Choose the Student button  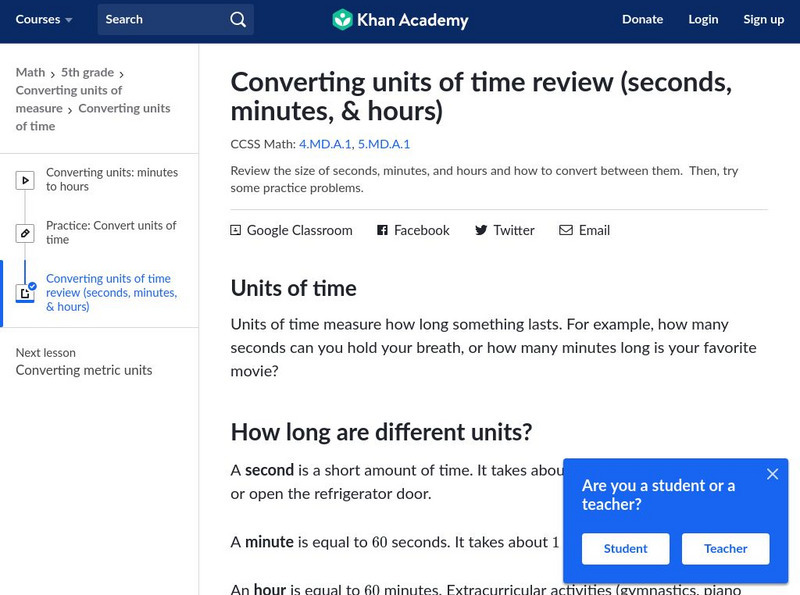(626, 549)
